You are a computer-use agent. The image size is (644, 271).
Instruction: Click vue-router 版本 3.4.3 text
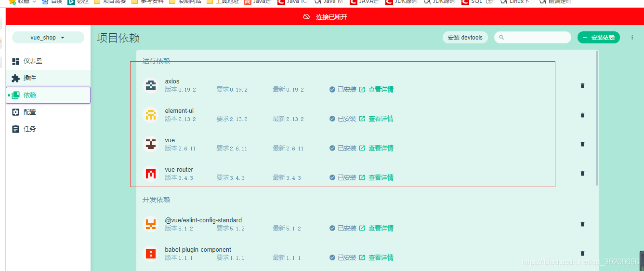(179, 178)
